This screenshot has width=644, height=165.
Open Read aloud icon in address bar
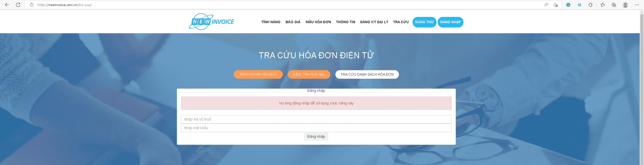[546, 5]
